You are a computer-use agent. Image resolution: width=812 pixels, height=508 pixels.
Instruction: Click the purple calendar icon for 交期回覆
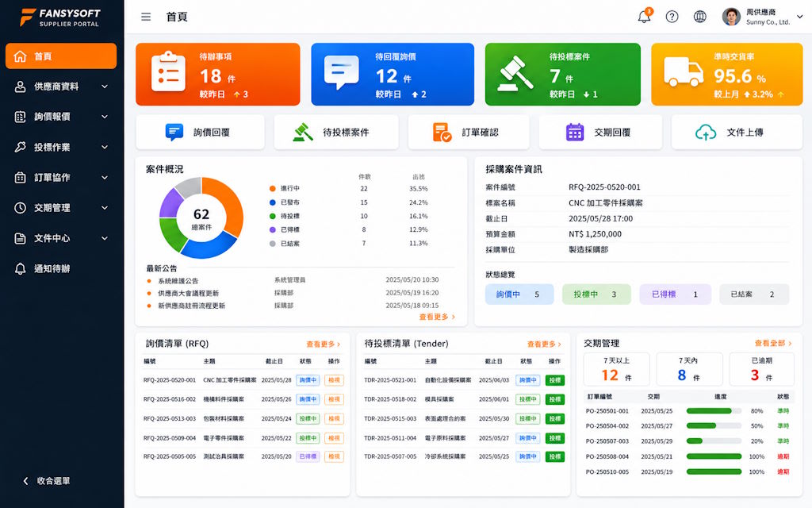(x=575, y=133)
